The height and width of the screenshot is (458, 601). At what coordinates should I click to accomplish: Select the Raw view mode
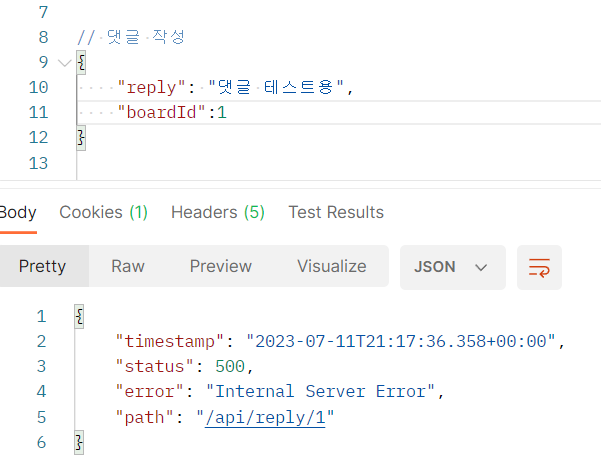128,266
